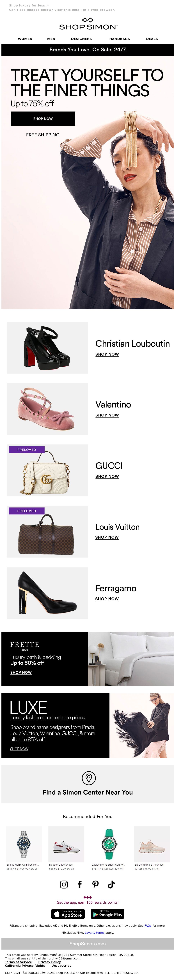Open the Louis Vuitton preloved bag image
This screenshot has width=174, height=980.
47,531
